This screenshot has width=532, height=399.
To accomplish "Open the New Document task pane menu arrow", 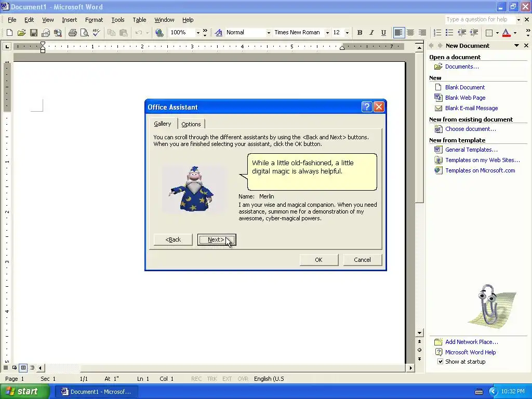I will [x=516, y=46].
